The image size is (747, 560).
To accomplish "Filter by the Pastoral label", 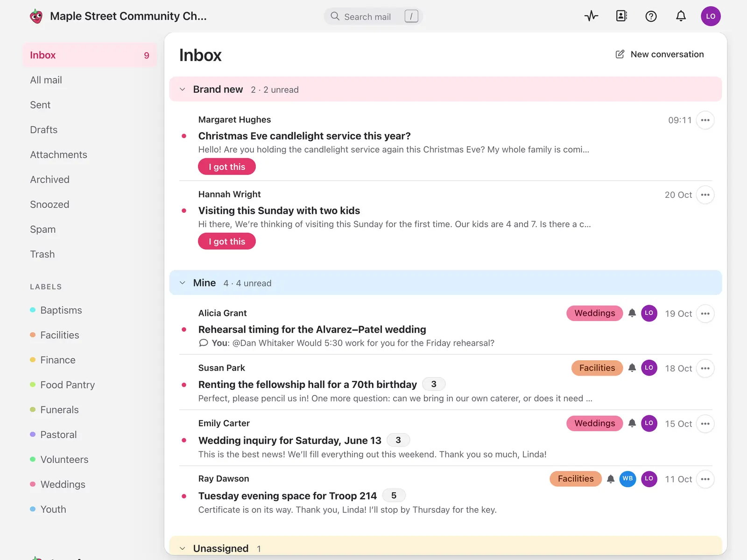I will coord(54,435).
